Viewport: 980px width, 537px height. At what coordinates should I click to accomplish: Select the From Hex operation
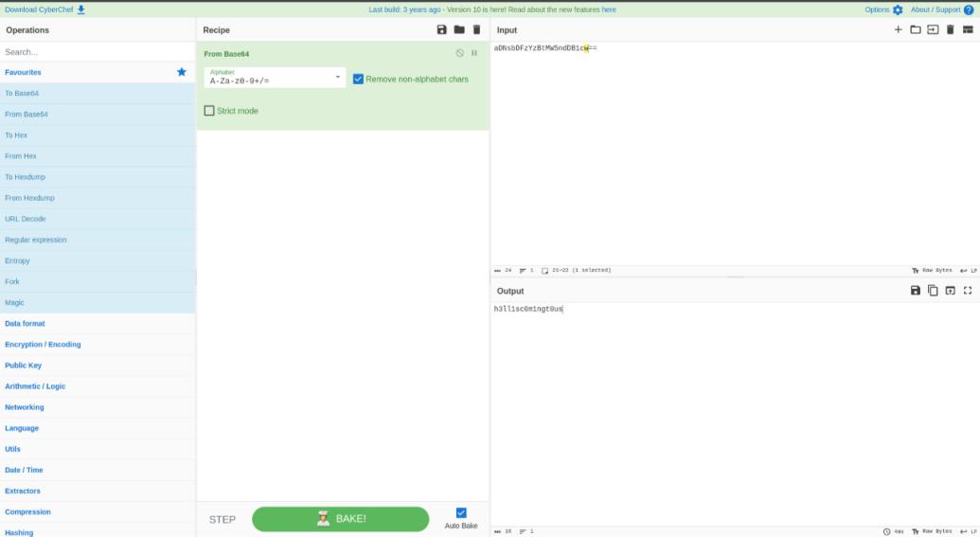(98, 156)
